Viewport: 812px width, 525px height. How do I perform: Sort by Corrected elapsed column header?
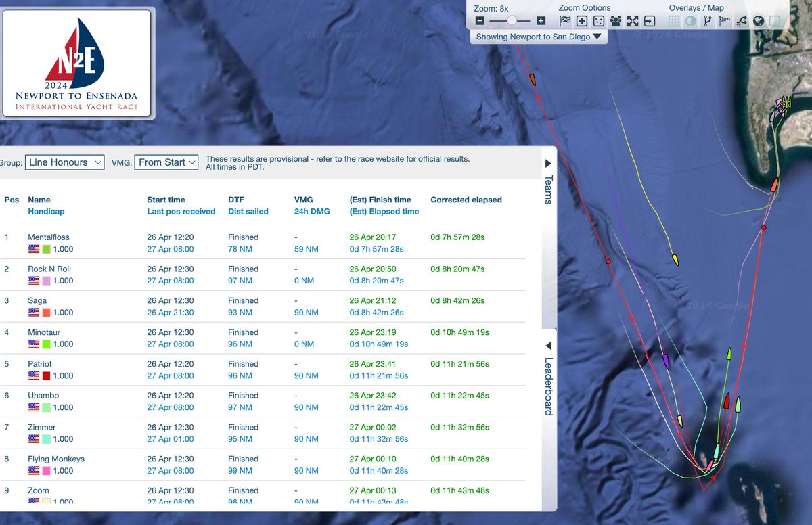pyautogui.click(x=466, y=200)
